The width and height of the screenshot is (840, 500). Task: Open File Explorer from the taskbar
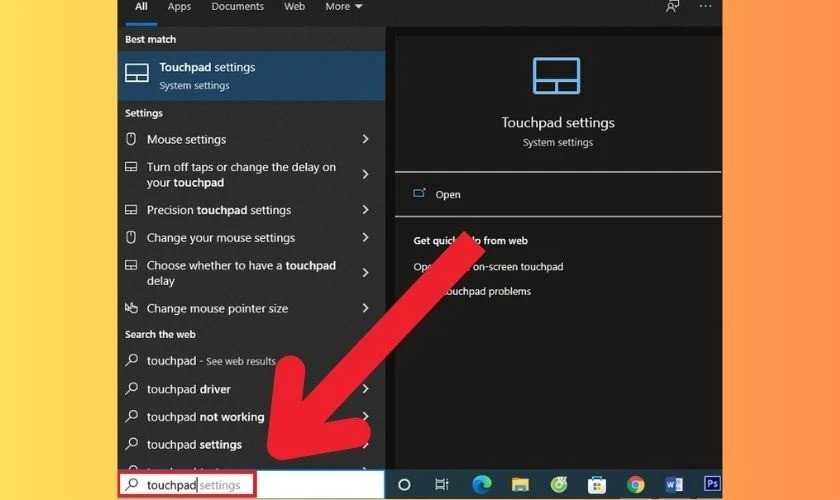(x=520, y=485)
